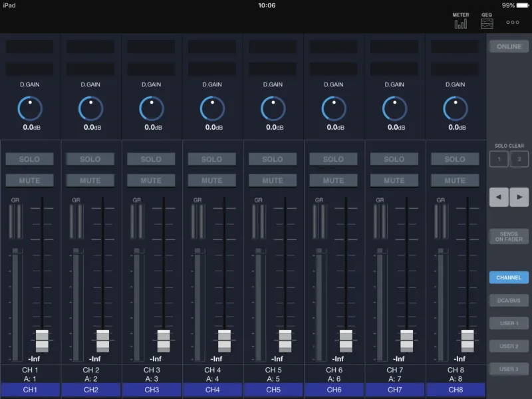Click the CH 4 fader handle

pyautogui.click(x=224, y=341)
